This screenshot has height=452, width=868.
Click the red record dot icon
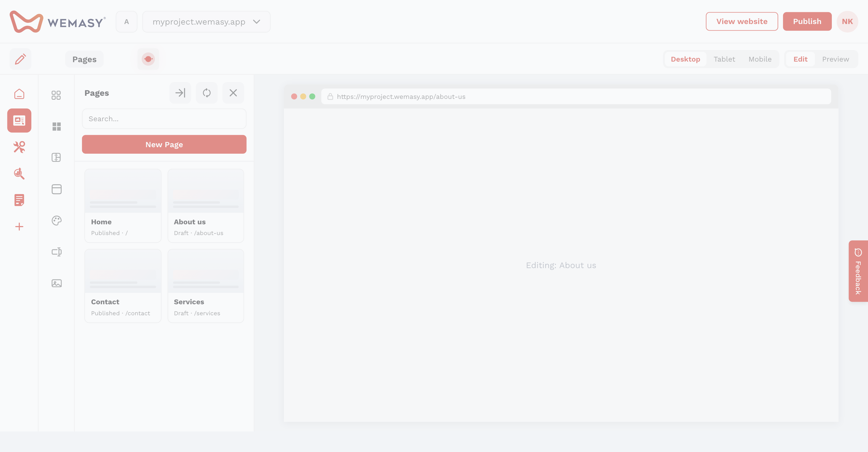point(148,59)
